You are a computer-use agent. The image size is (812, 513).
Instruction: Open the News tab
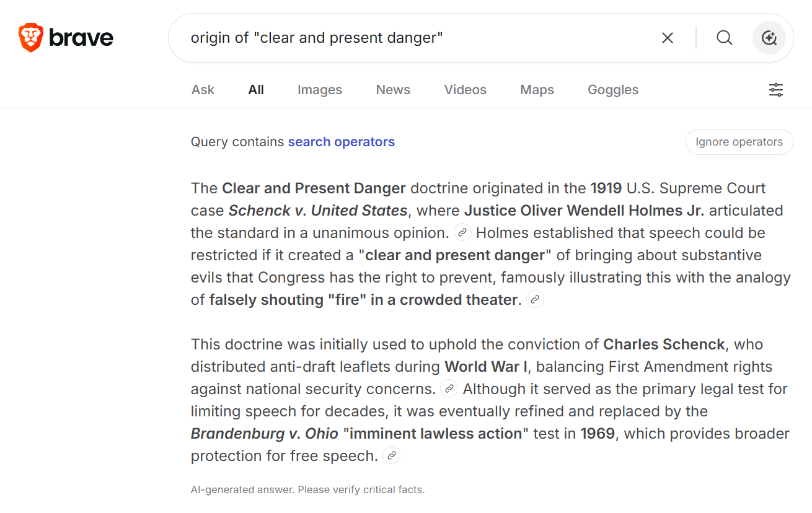coord(393,90)
